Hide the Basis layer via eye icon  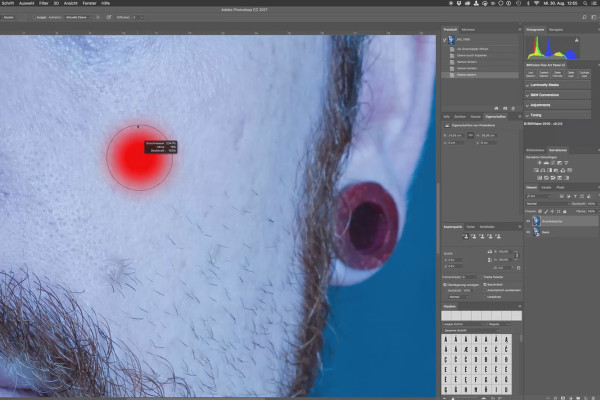(x=528, y=232)
